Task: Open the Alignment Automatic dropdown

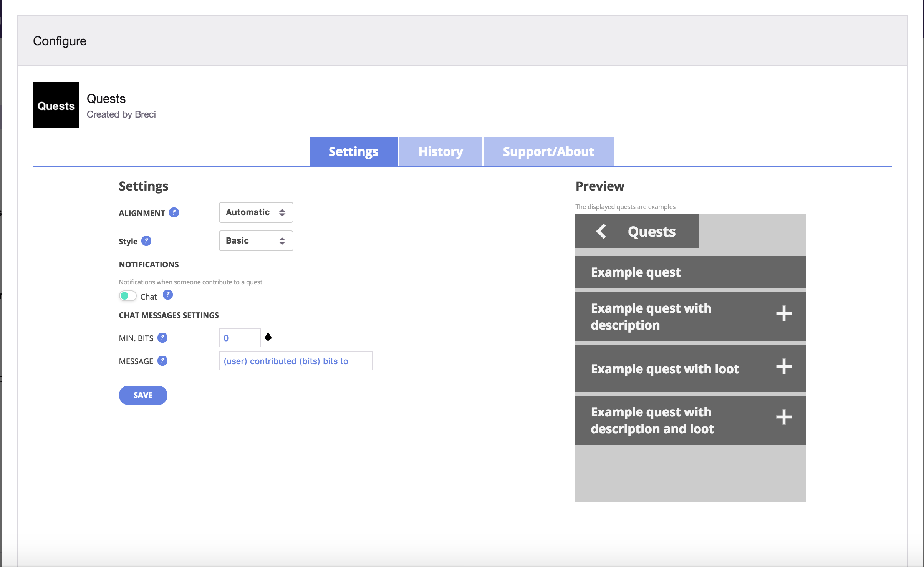Action: pos(256,212)
